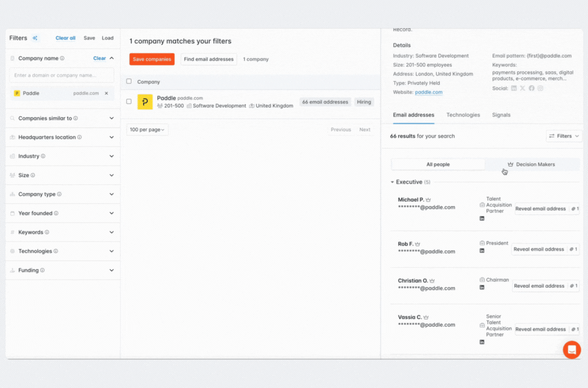The image size is (588, 388).
Task: Open Vassia C.'s LinkedIn profile icon
Action: 482,342
